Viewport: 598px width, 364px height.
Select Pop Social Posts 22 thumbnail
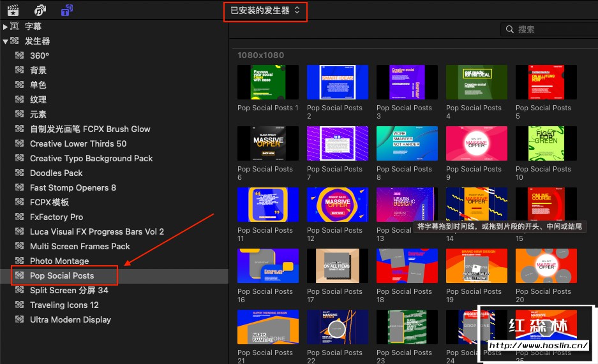pyautogui.click(x=338, y=327)
